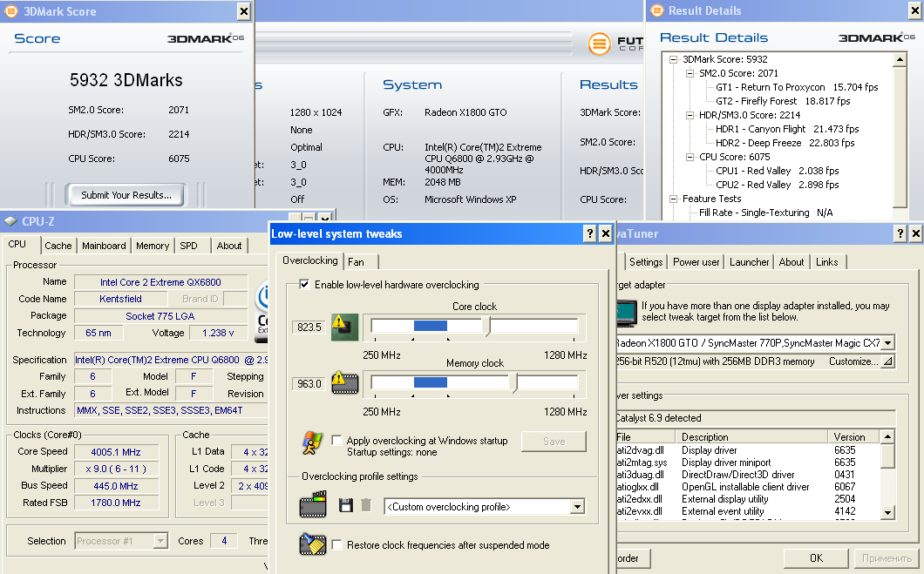
Task: Collapse the CPU Score: 6075 node
Action: click(x=690, y=157)
